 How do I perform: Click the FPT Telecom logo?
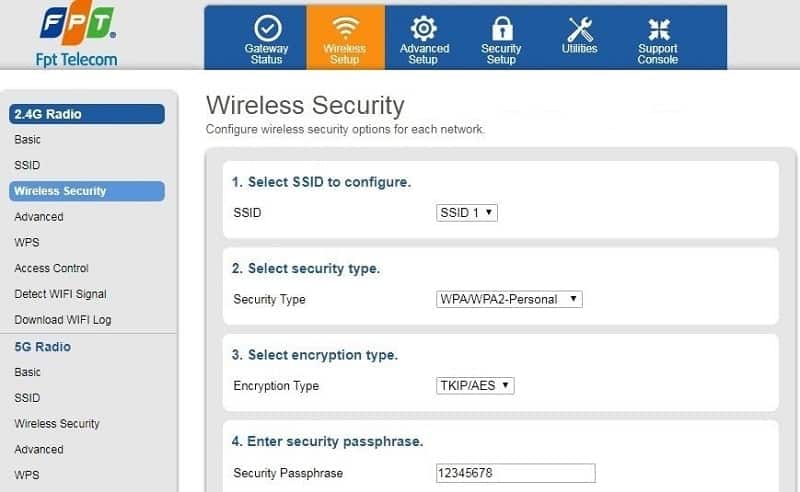pyautogui.click(x=77, y=35)
